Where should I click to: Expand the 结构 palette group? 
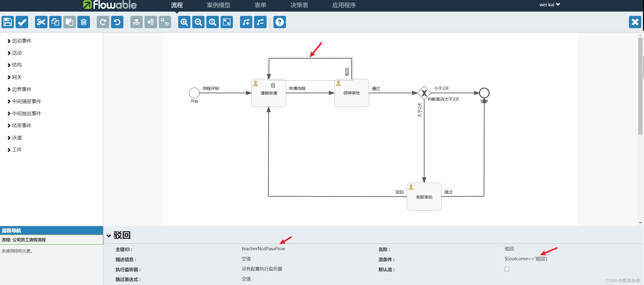click(x=15, y=65)
